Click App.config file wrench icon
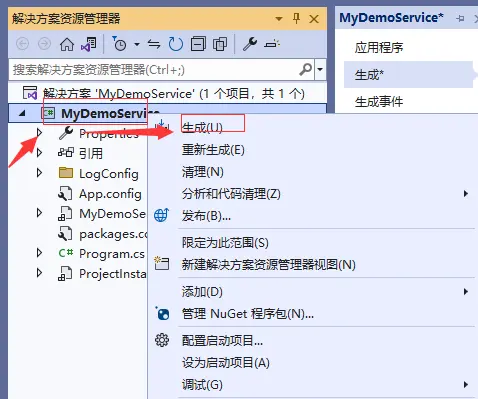This screenshot has width=478, height=399. (65, 194)
